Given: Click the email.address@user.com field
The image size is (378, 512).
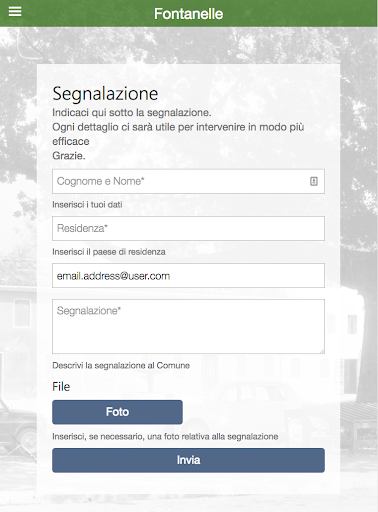Looking at the screenshot, I should click(188, 276).
